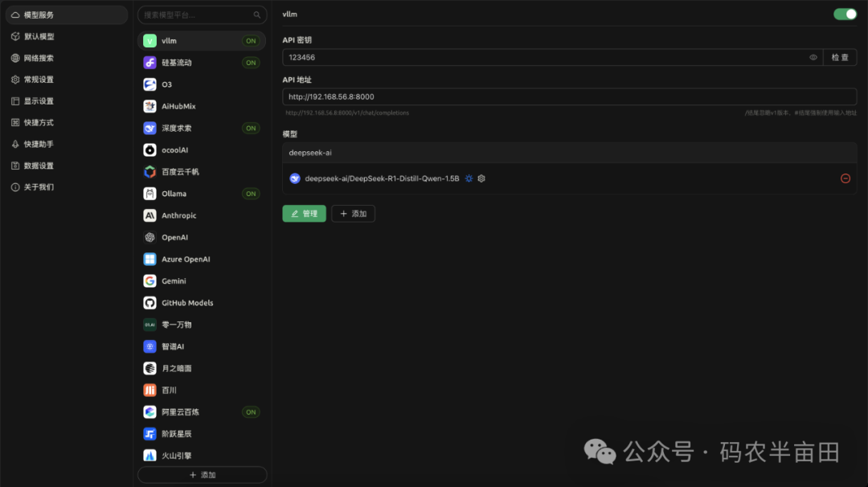Click the 检查 API key button
This screenshot has height=487, width=868.
click(840, 58)
